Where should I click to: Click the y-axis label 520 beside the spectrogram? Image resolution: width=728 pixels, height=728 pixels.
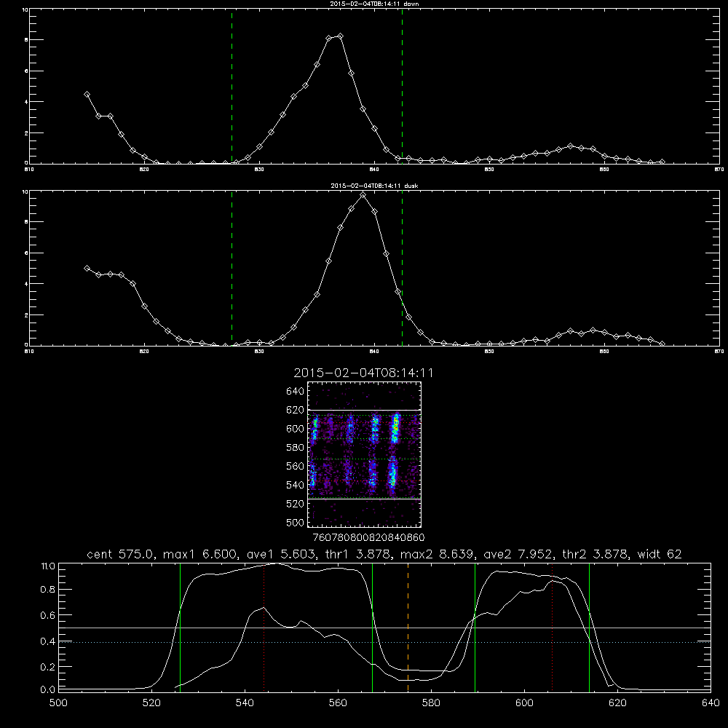[296, 504]
